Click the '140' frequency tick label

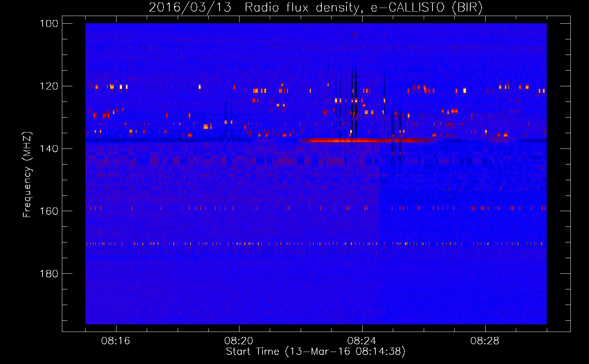tap(49, 149)
